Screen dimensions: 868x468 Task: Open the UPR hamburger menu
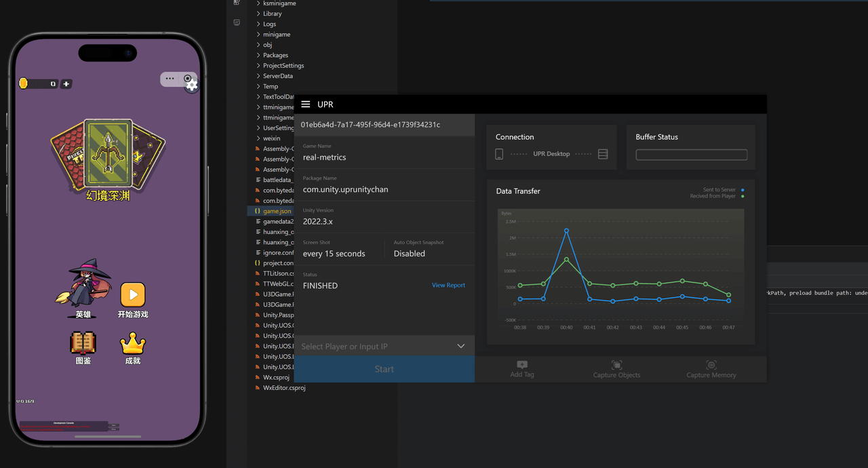[x=306, y=104]
